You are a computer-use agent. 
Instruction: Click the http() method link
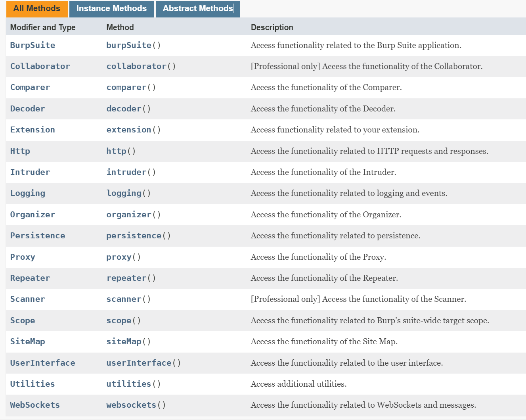coord(117,151)
